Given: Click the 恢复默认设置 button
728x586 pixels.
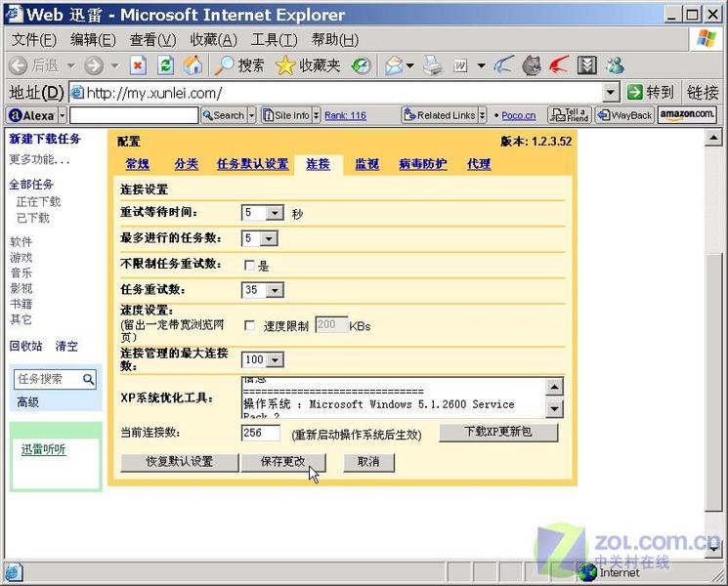Looking at the screenshot, I should pos(179,462).
